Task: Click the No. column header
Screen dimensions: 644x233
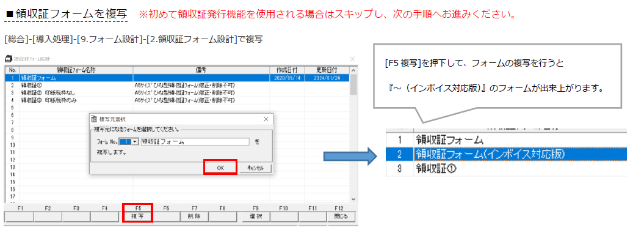Action: [x=12, y=70]
